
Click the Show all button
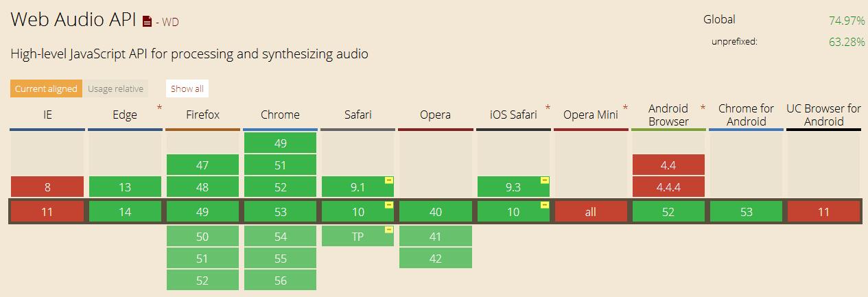(187, 88)
